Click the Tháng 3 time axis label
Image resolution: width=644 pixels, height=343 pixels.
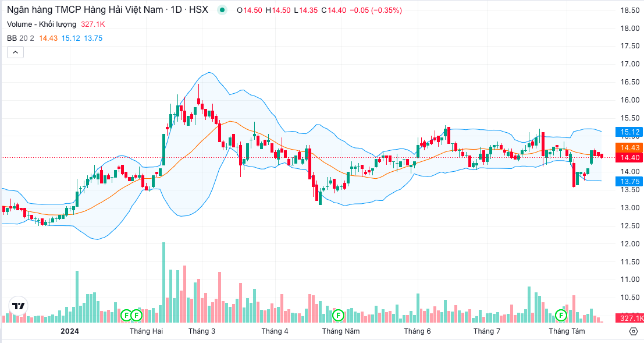coord(202,331)
